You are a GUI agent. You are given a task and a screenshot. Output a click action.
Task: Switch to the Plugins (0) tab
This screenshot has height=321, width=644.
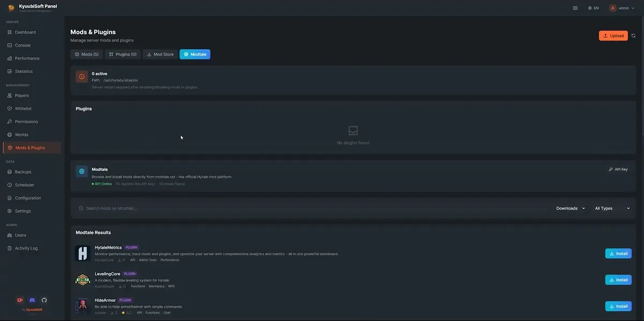[x=123, y=54]
